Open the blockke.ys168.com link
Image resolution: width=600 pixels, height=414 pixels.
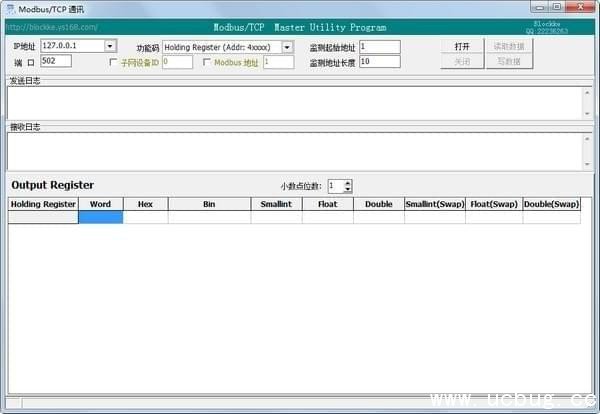[52, 28]
